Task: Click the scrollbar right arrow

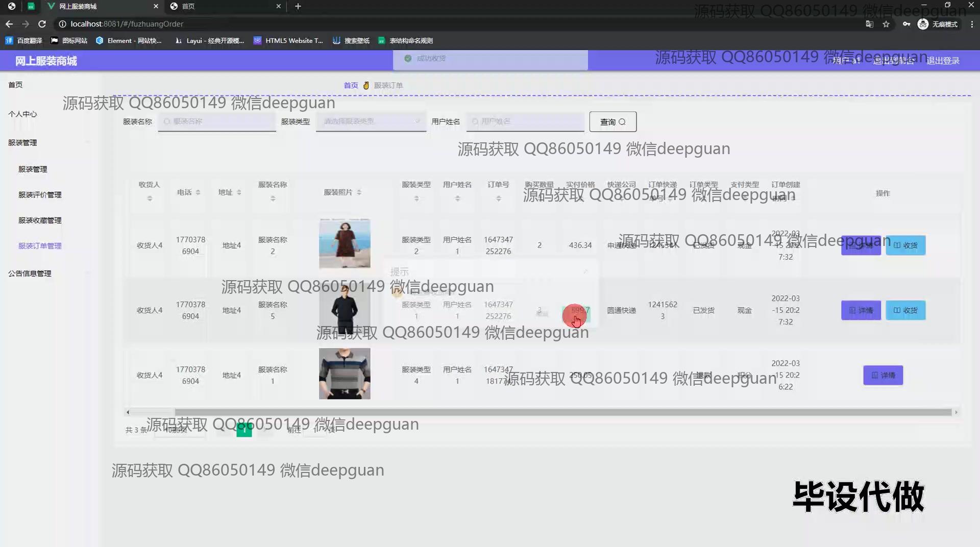Action: (956, 412)
